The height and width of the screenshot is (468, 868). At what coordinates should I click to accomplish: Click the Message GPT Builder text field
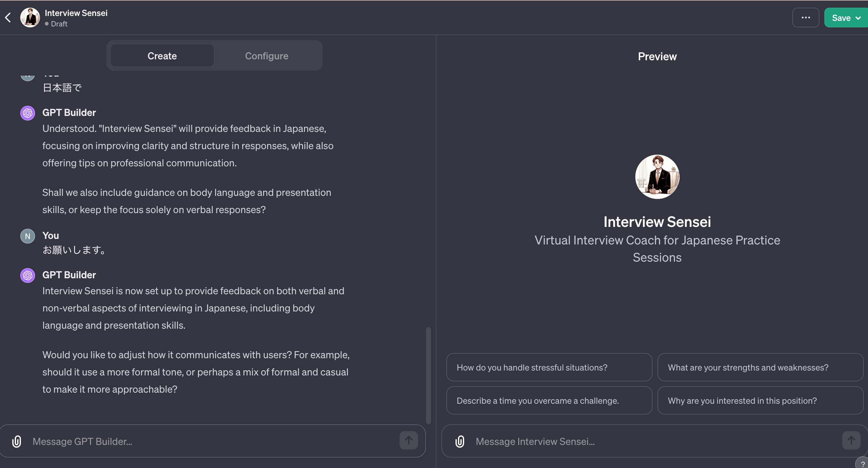pos(212,441)
